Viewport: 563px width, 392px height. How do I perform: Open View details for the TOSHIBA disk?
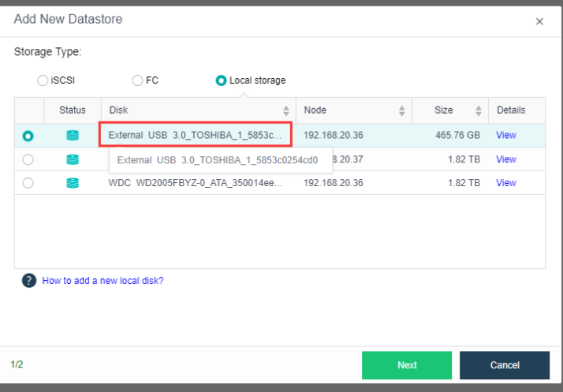(x=505, y=136)
